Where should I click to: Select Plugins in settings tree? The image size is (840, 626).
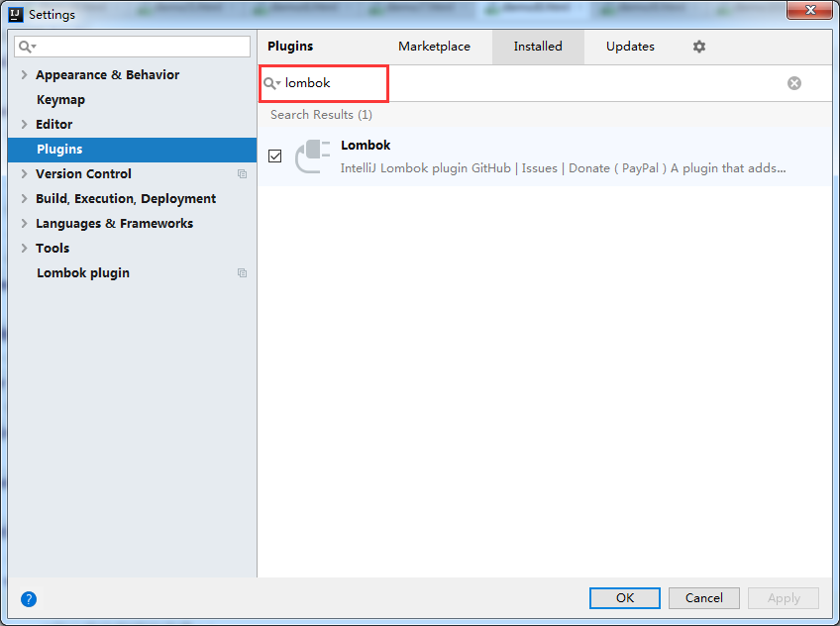(x=133, y=150)
